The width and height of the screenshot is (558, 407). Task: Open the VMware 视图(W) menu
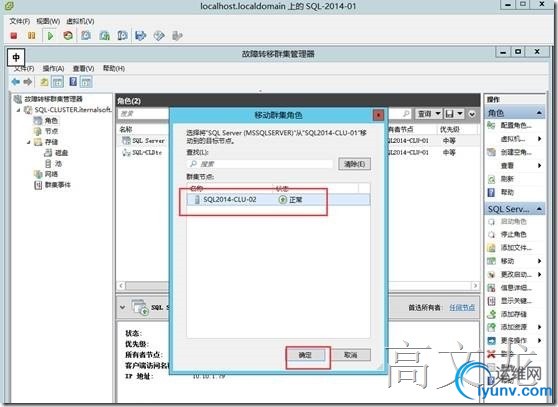[x=48, y=21]
